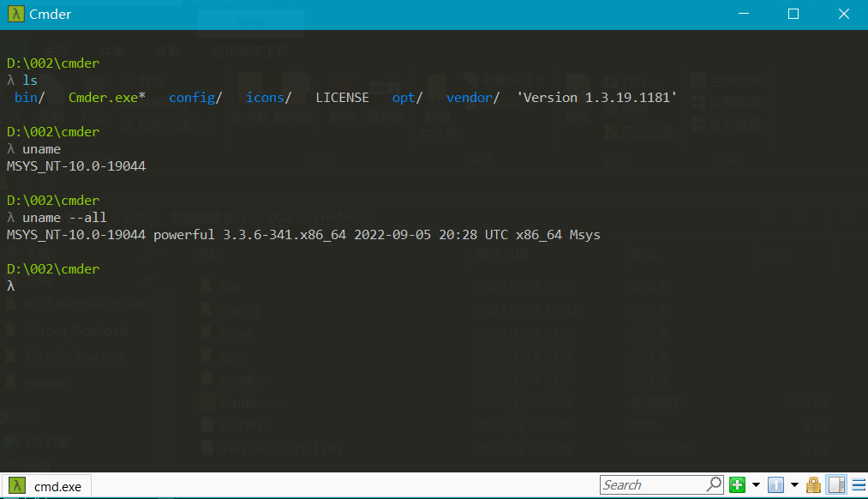Image resolution: width=868 pixels, height=499 pixels.
Task: Click the 'D:\002\cmder' prompt above ls
Action: pos(53,63)
